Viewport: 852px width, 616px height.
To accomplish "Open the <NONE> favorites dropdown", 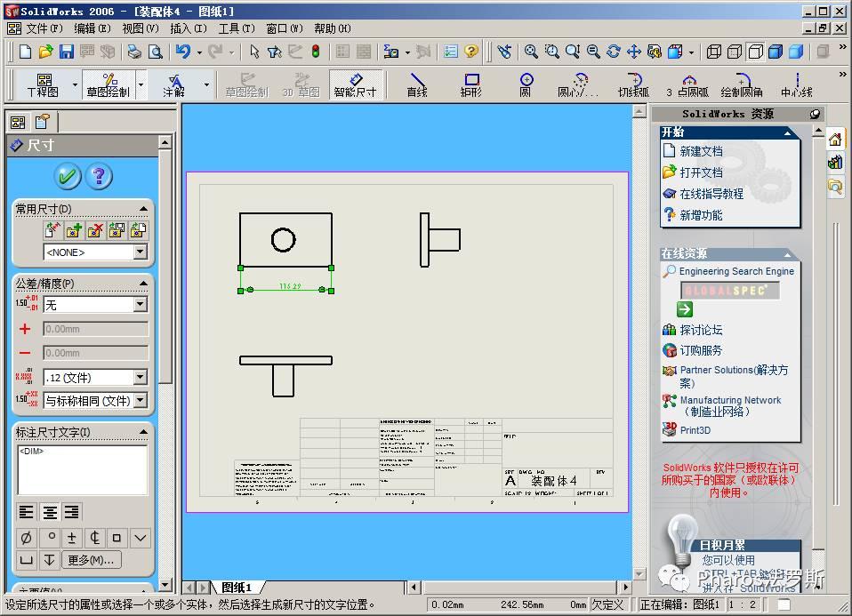I will coord(140,252).
